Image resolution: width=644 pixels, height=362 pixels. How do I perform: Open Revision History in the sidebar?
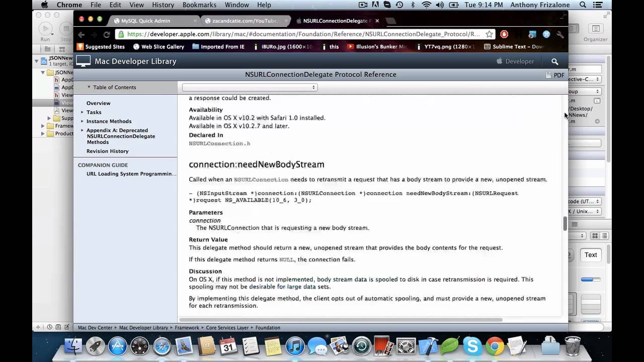(107, 151)
